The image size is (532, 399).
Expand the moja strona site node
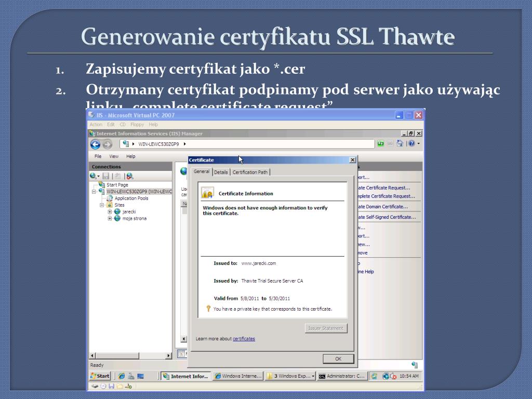(110, 219)
